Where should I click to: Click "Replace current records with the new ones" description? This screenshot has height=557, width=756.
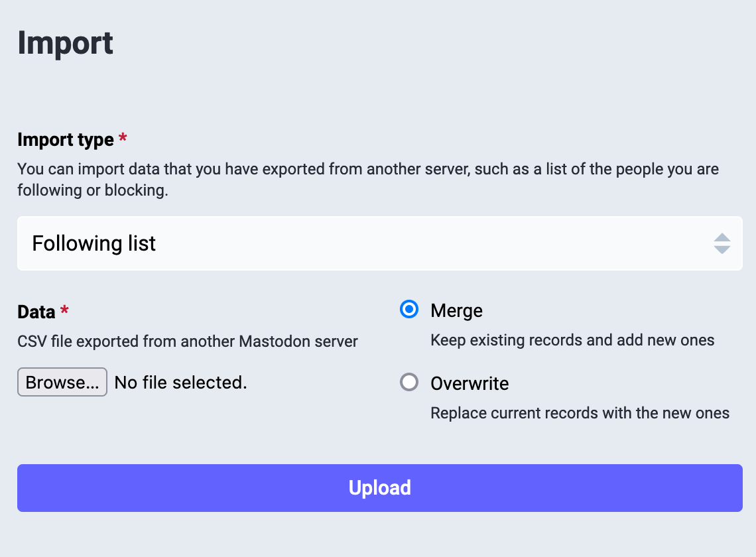point(580,413)
